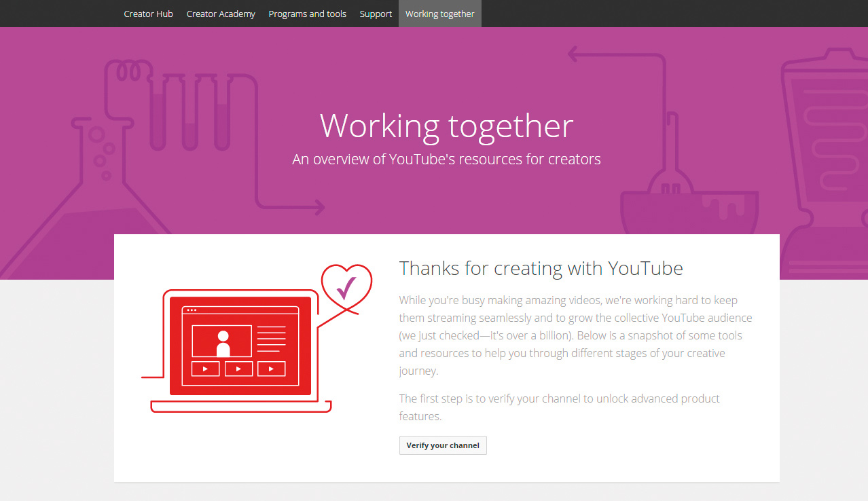Image resolution: width=868 pixels, height=501 pixels.
Task: Go to Creator Academy
Action: [x=221, y=14]
